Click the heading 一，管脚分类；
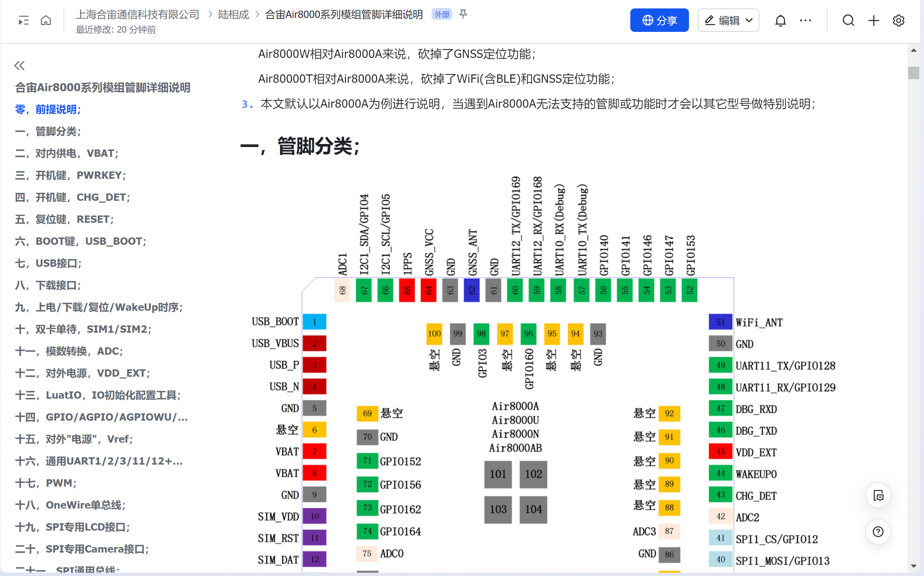924x576 pixels. [300, 146]
